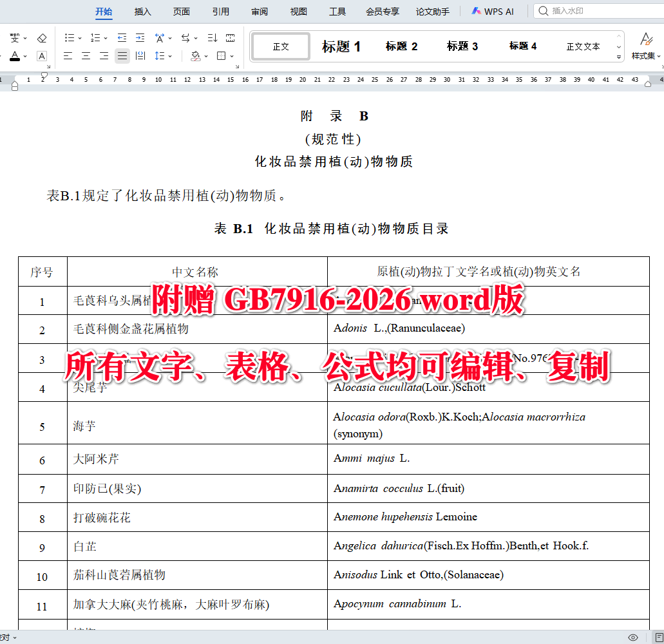Open the 页面 tab
The height and width of the screenshot is (644, 664).
click(x=182, y=12)
